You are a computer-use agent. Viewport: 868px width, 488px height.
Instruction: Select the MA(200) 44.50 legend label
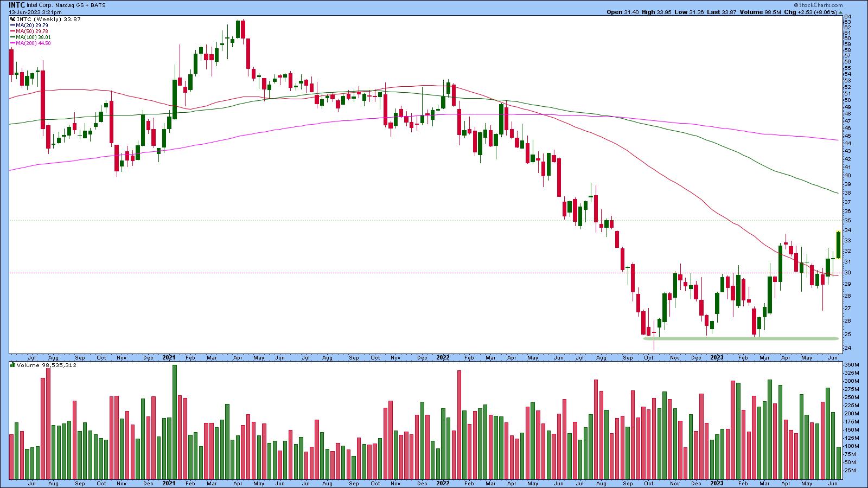click(x=34, y=43)
